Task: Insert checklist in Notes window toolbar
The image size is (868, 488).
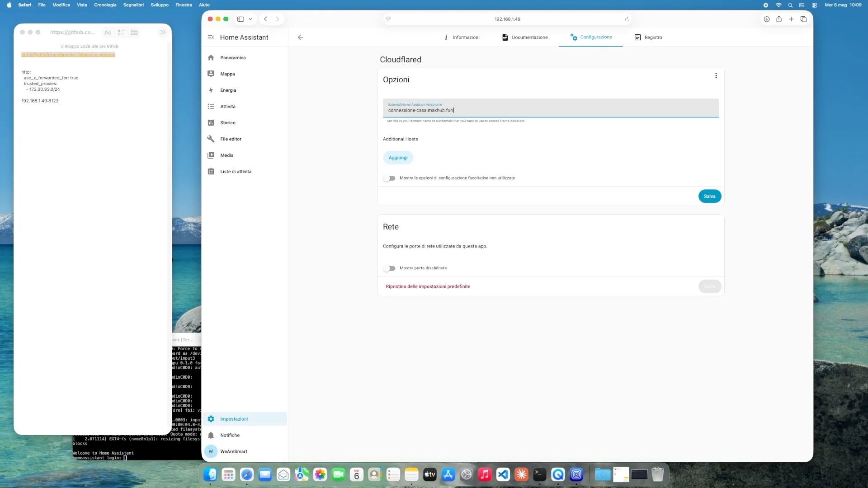Action: (121, 33)
